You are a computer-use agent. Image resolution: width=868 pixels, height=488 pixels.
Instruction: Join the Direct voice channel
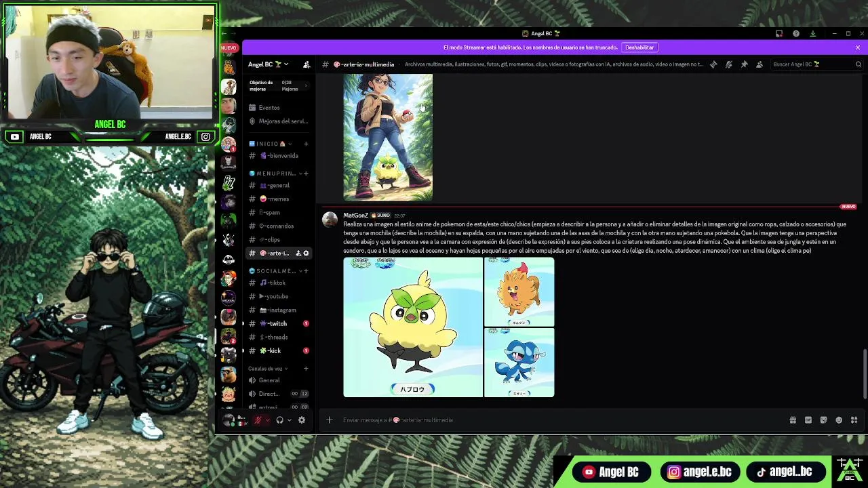pos(278,394)
